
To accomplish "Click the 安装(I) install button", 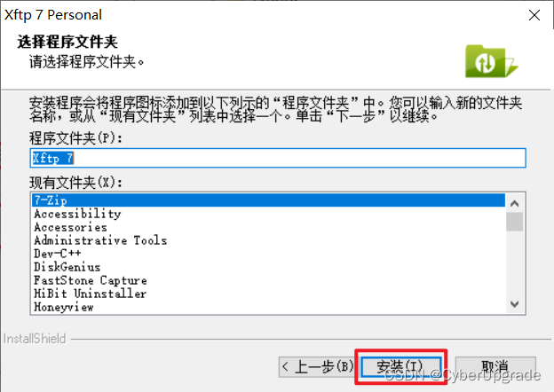I will tap(401, 367).
